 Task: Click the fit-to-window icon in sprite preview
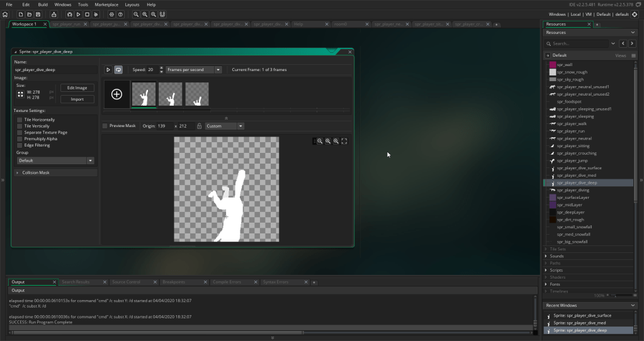coord(344,142)
